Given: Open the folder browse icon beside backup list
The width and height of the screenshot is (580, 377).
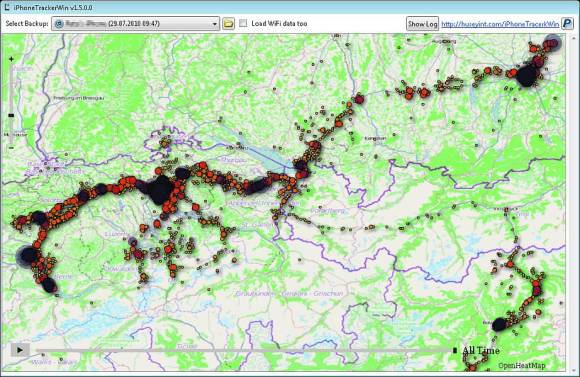Looking at the screenshot, I should pos(228,24).
